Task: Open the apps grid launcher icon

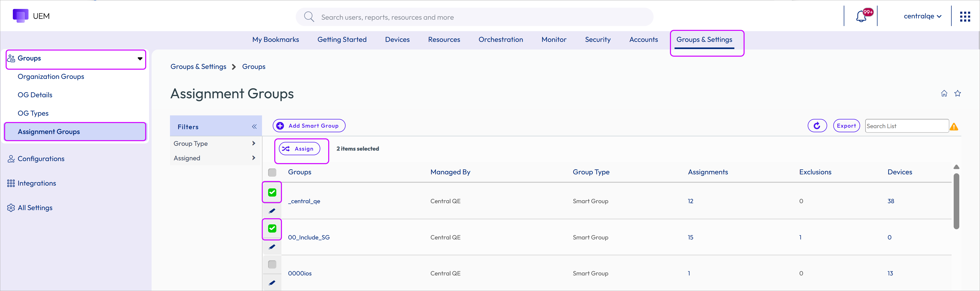Action: coord(965,16)
